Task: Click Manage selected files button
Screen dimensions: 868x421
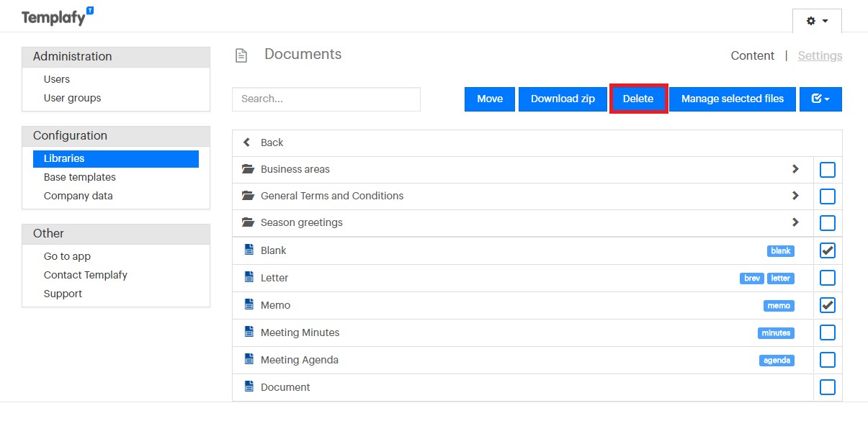Action: 733,99
